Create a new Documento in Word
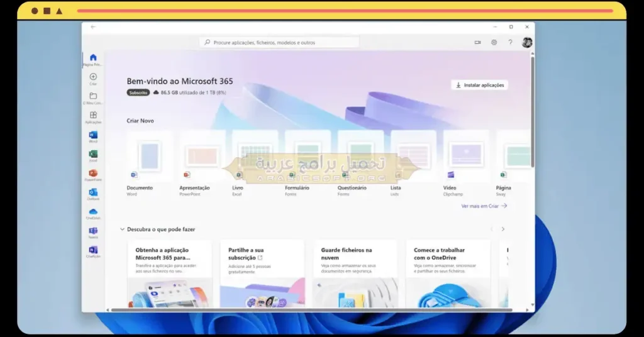Image resolution: width=644 pixels, height=337 pixels. coord(150,163)
